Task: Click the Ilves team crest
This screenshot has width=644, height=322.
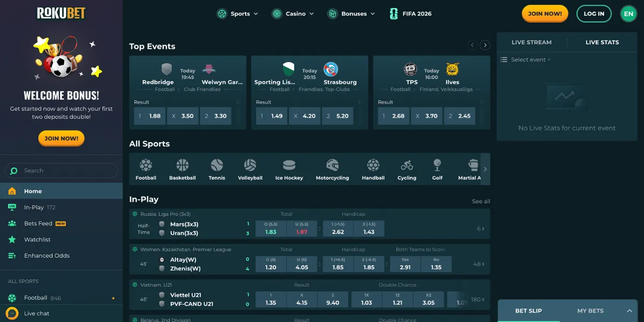Action: pos(452,69)
